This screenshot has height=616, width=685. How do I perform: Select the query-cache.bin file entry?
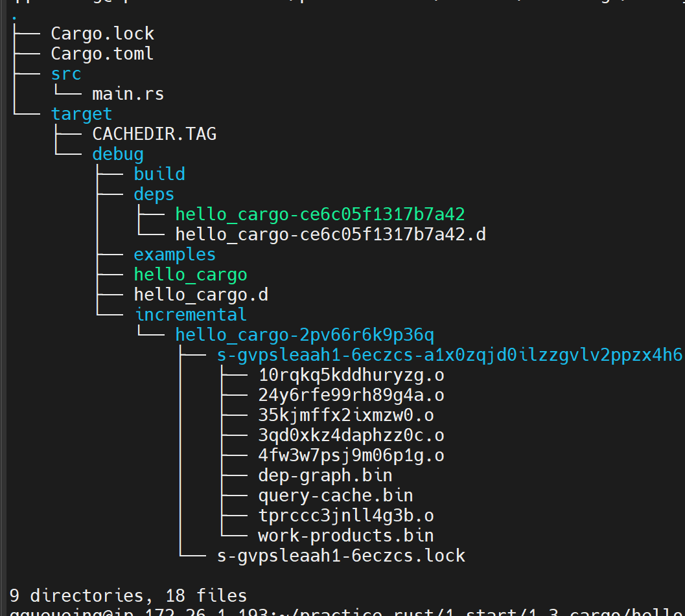coord(335,496)
